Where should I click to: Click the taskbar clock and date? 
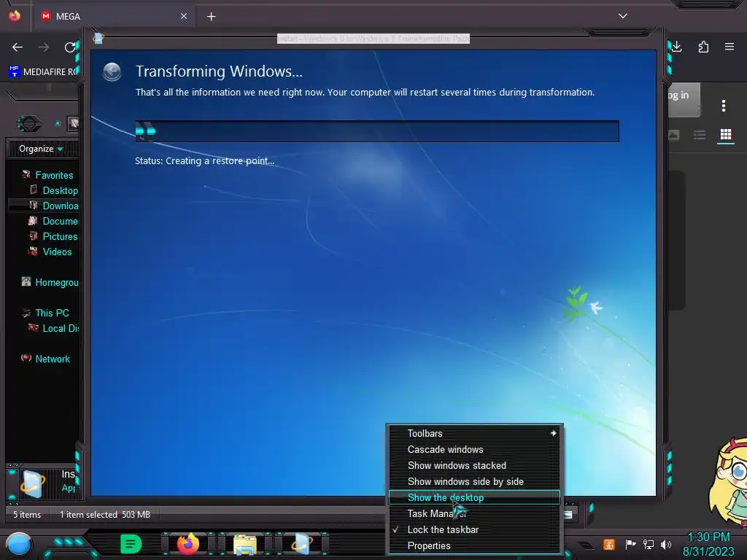[708, 544]
